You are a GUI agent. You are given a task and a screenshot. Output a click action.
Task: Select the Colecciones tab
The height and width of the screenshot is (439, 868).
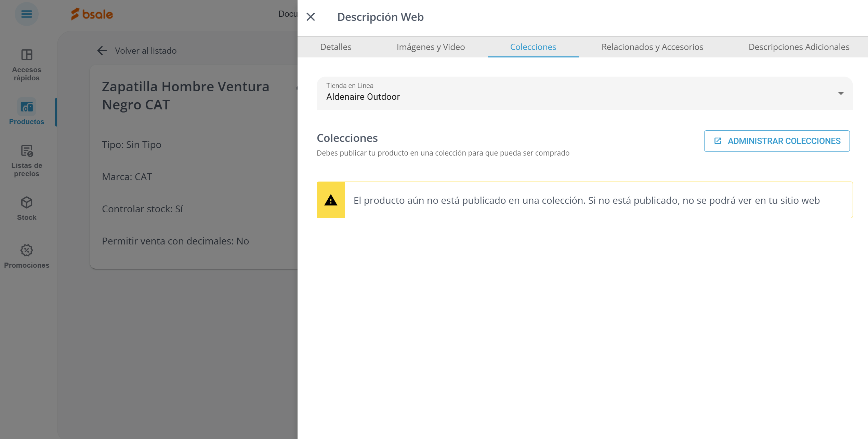click(x=533, y=47)
